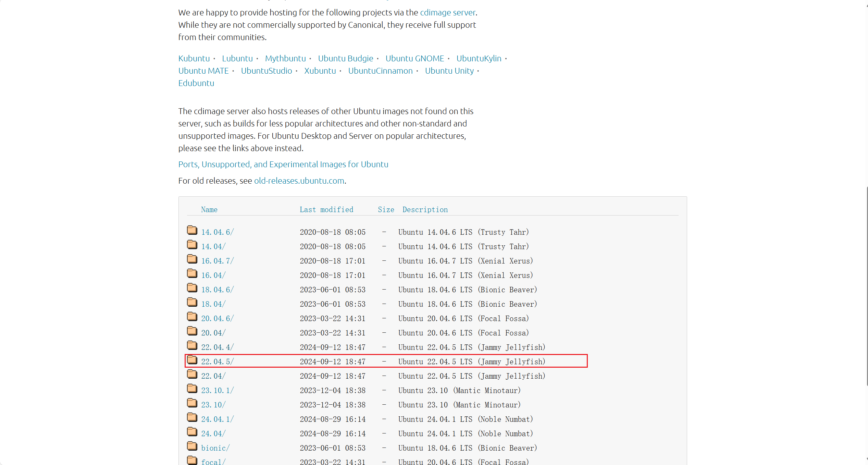Open the folder icon beside 18.04/

coord(192,302)
